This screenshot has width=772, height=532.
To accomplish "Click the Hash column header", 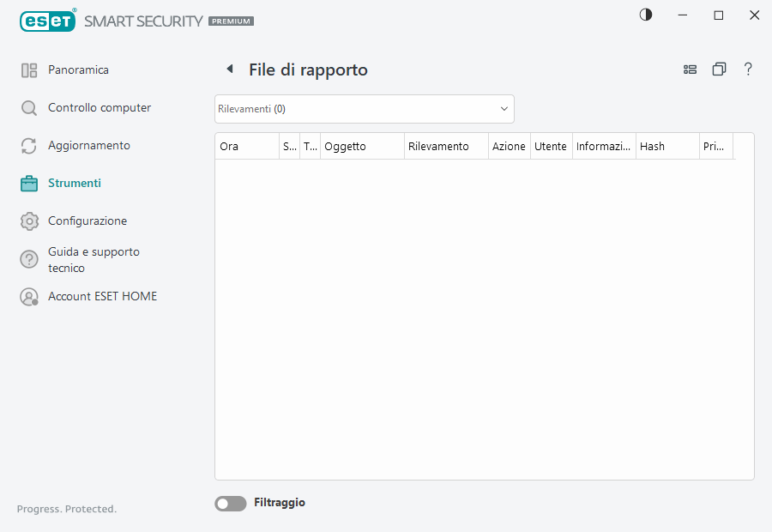I will coord(667,147).
